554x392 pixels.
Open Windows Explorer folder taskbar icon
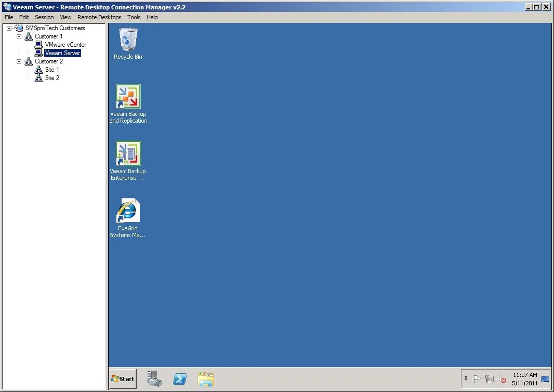coord(206,380)
